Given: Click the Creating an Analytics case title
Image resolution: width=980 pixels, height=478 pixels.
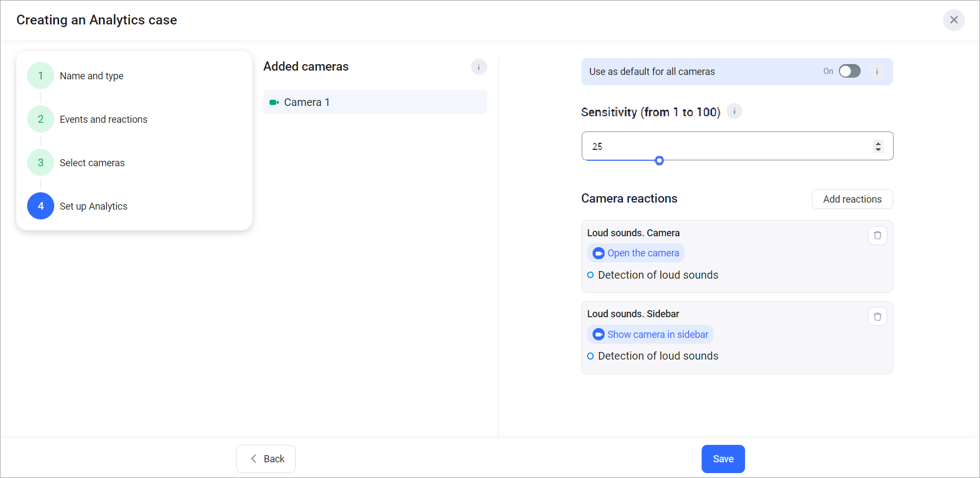Looking at the screenshot, I should [97, 20].
